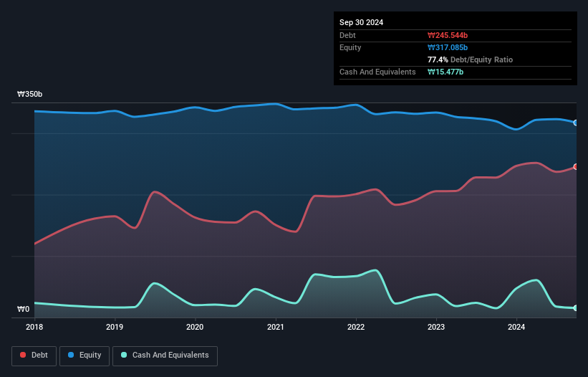Toggle the Equity legend button
588x377 pixels.
pos(85,355)
